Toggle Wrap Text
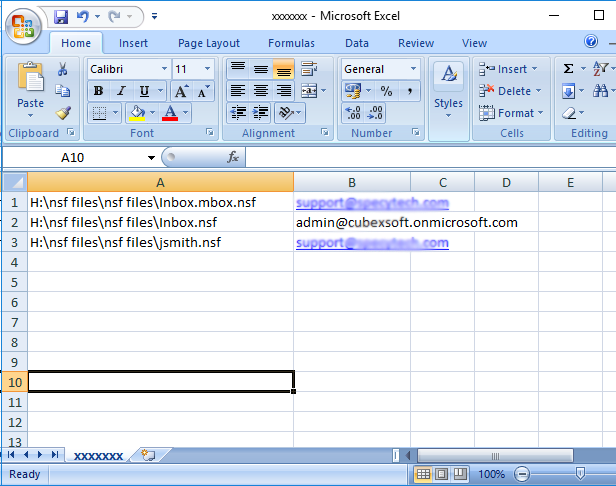 pyautogui.click(x=309, y=69)
